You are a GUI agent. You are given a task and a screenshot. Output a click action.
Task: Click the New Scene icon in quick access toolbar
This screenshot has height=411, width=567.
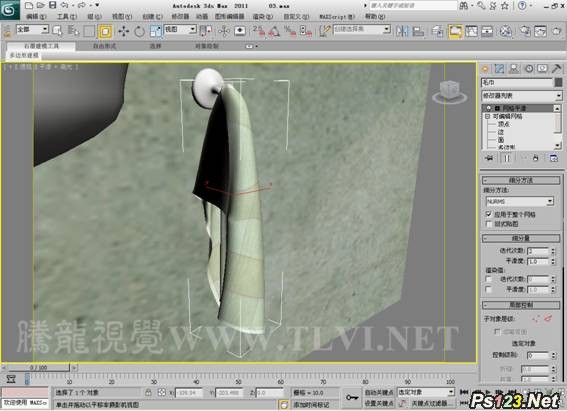click(29, 5)
